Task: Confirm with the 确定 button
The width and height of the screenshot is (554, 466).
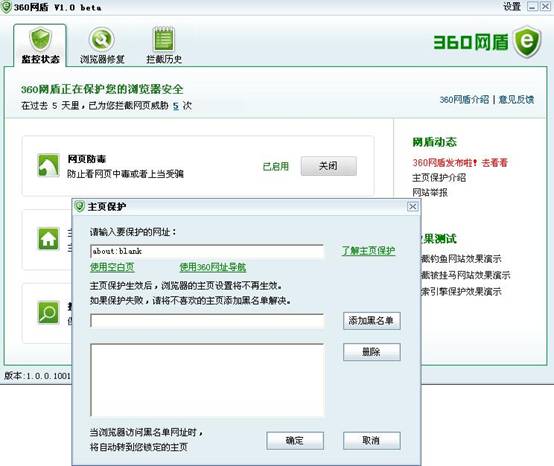Action: coord(295,441)
